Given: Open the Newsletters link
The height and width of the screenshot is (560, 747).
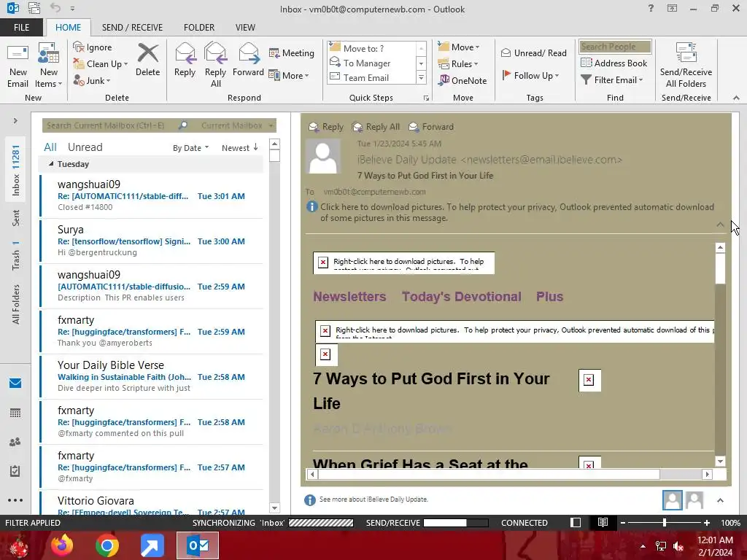Looking at the screenshot, I should (349, 296).
